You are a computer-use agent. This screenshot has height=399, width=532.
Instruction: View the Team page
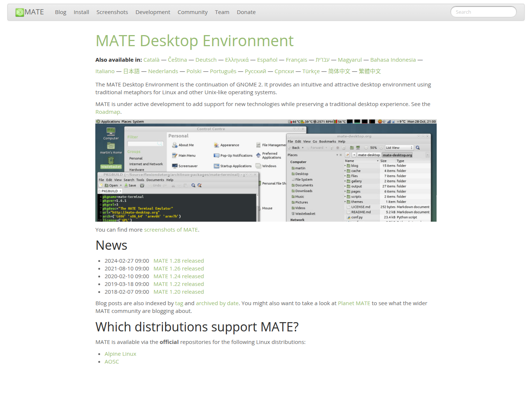(222, 12)
